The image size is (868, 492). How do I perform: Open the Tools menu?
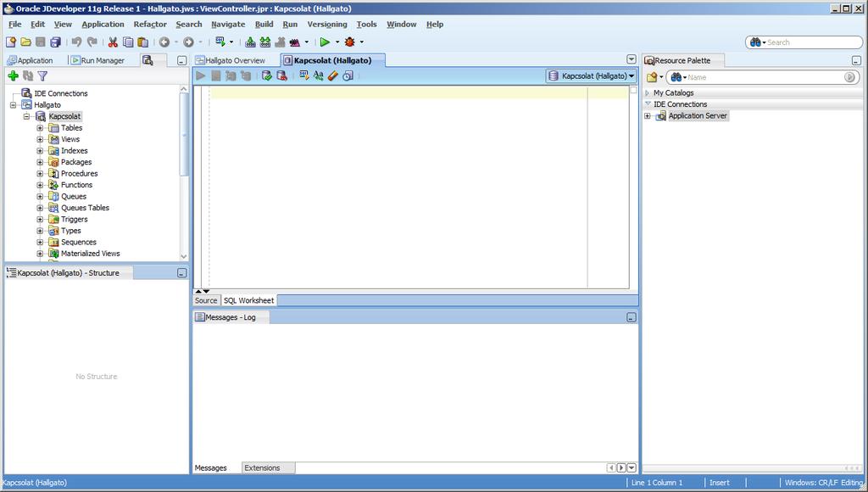click(366, 25)
